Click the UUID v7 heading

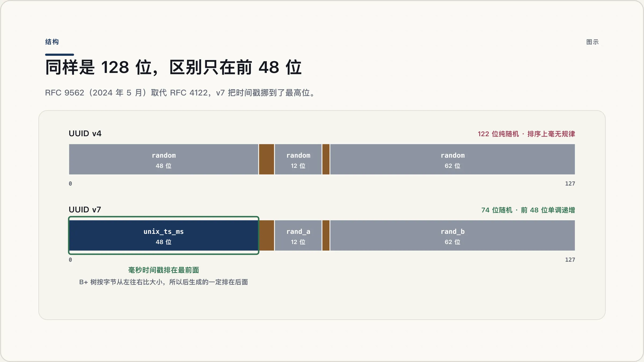[85, 210]
